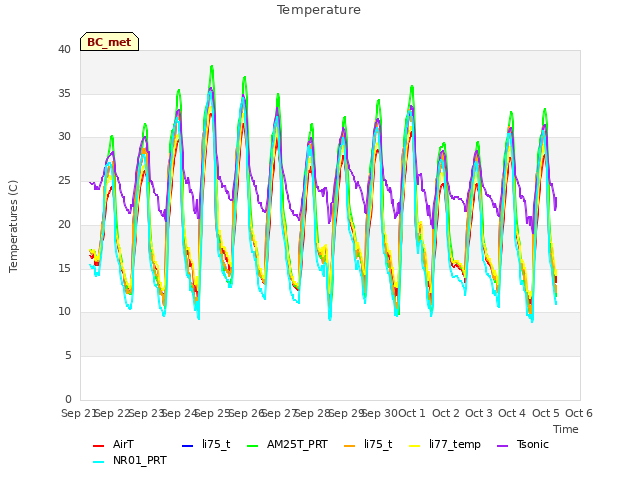Click the 30 y-axis tick label
Image resolution: width=640 pixels, height=480 pixels.
(64, 137)
